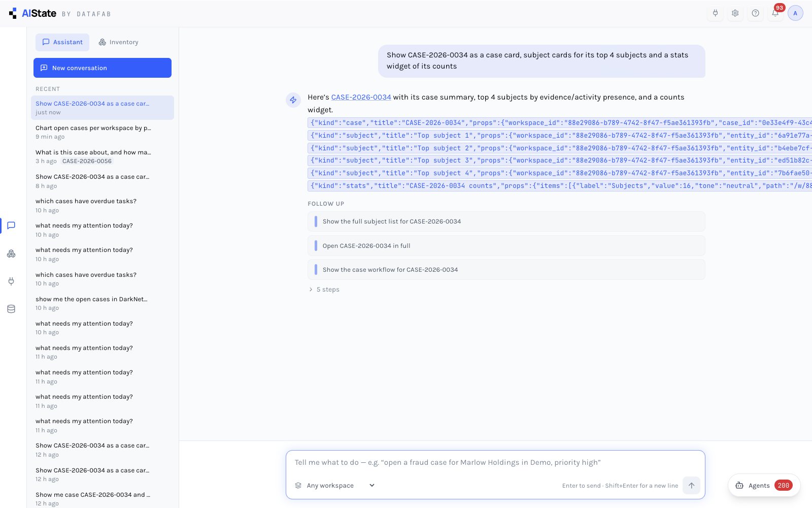Click the Top subject 2 JSON line
This screenshot has height=508, width=812.
pos(560,148)
